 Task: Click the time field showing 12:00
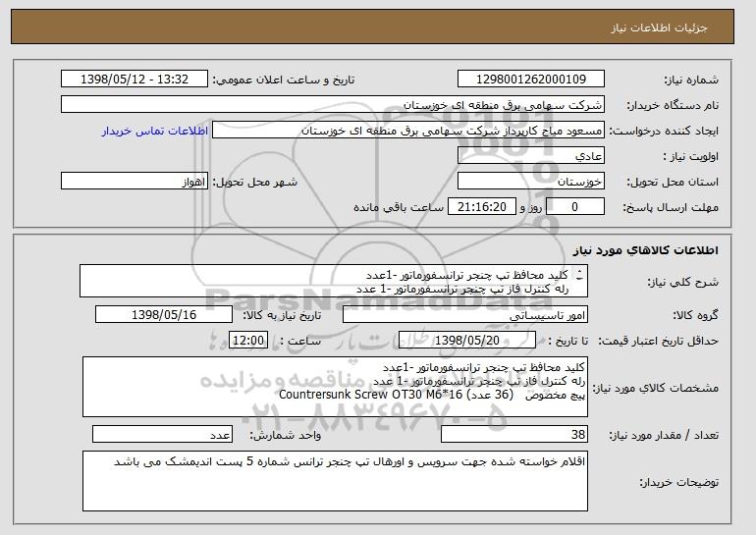pos(245,341)
